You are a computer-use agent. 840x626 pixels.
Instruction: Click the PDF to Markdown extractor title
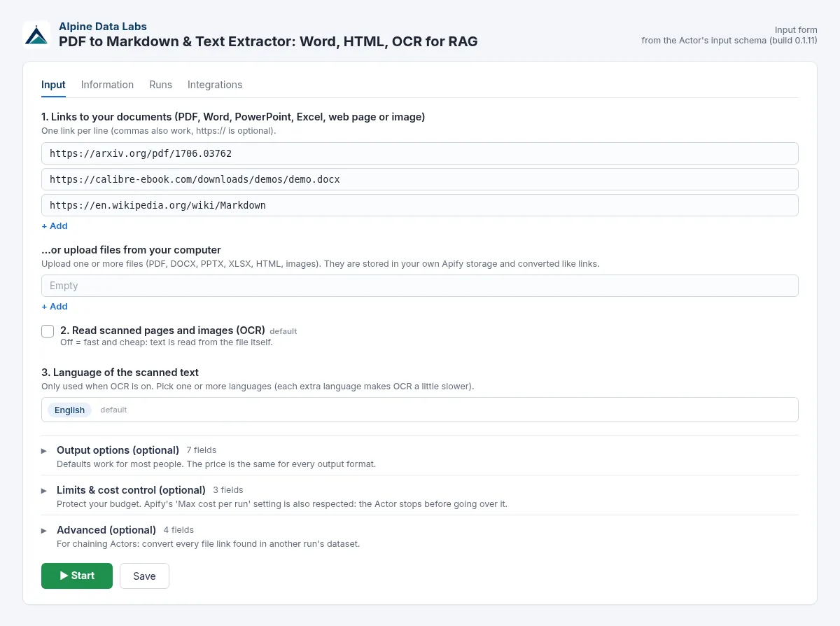(268, 42)
